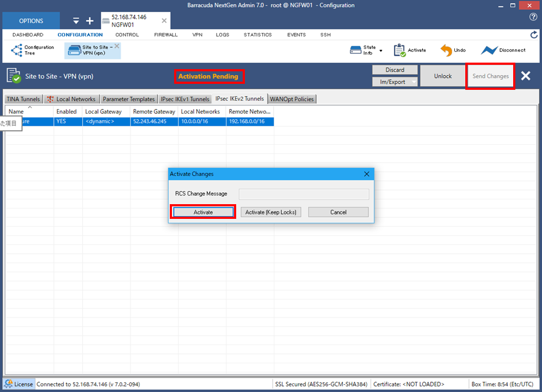
Task: Sort by Local Networks column header
Action: coord(202,112)
